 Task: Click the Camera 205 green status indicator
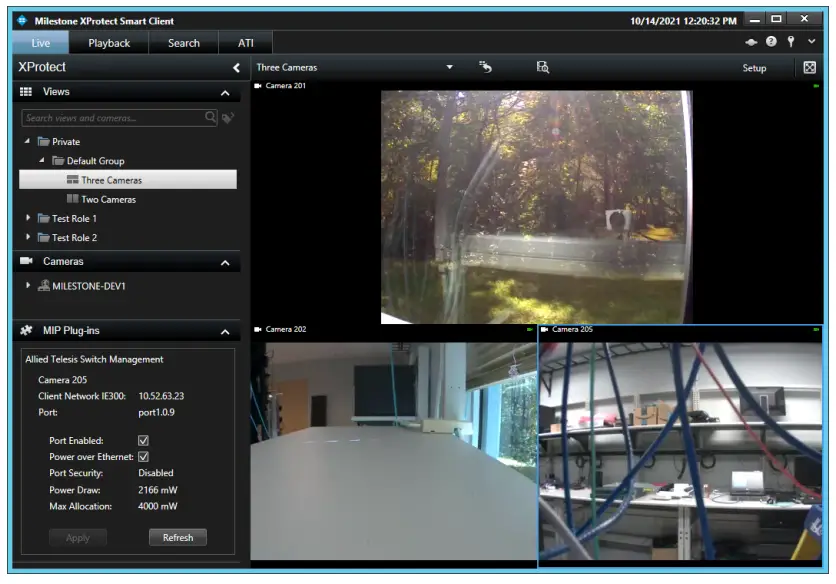pos(816,330)
